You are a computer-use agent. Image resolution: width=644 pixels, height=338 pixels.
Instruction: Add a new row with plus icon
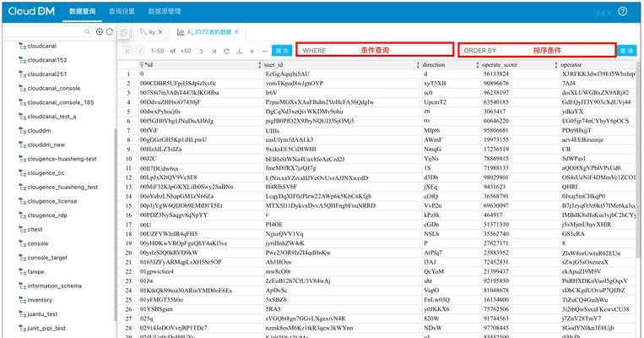(252, 51)
